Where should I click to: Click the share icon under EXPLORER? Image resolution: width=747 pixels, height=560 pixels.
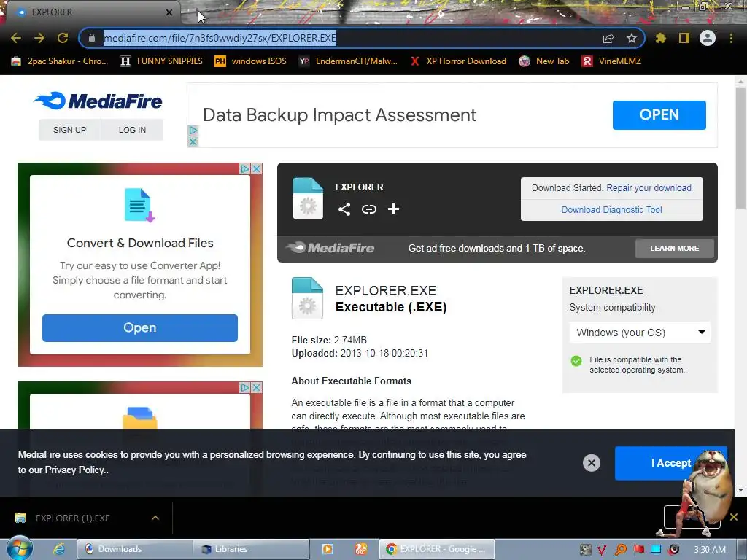[344, 209]
